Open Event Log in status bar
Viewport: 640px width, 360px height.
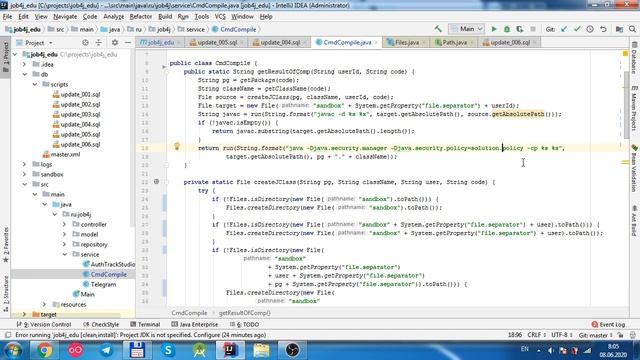608,324
